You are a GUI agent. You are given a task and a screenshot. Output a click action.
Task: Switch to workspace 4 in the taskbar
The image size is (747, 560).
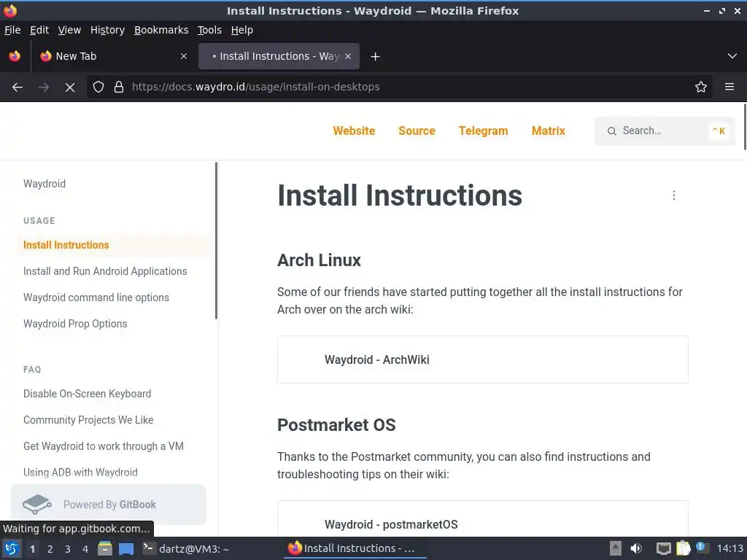(85, 549)
